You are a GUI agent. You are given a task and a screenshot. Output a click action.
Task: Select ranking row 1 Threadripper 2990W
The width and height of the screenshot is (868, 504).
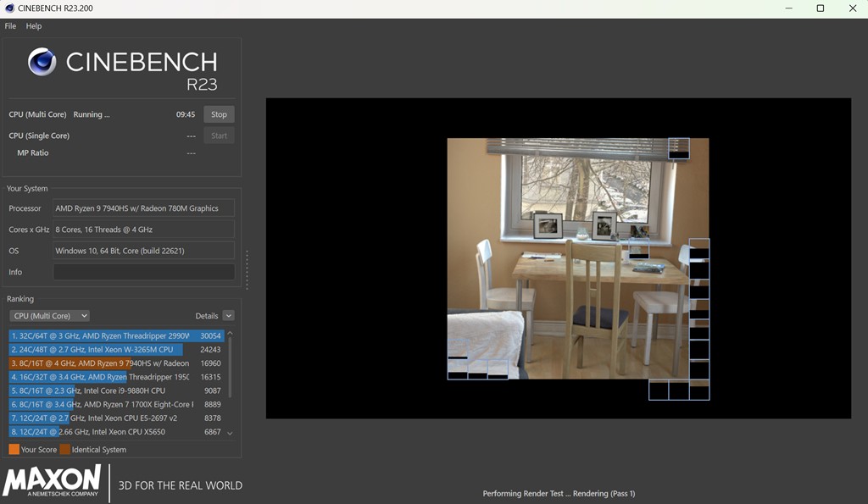click(x=116, y=335)
